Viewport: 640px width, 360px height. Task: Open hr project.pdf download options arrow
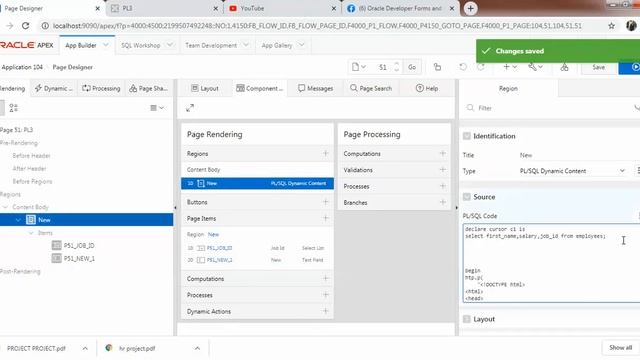[197, 348]
